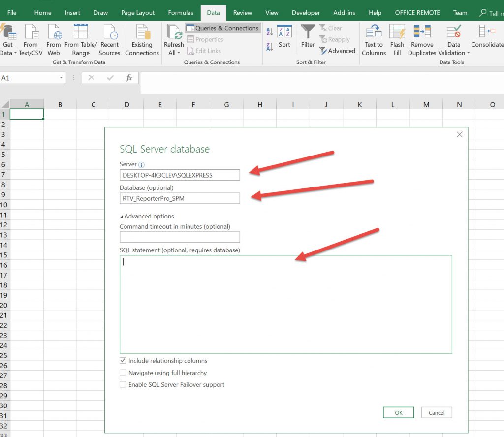This screenshot has height=437, width=504.
Task: Open the Refresh All dropdown
Action: (x=174, y=53)
